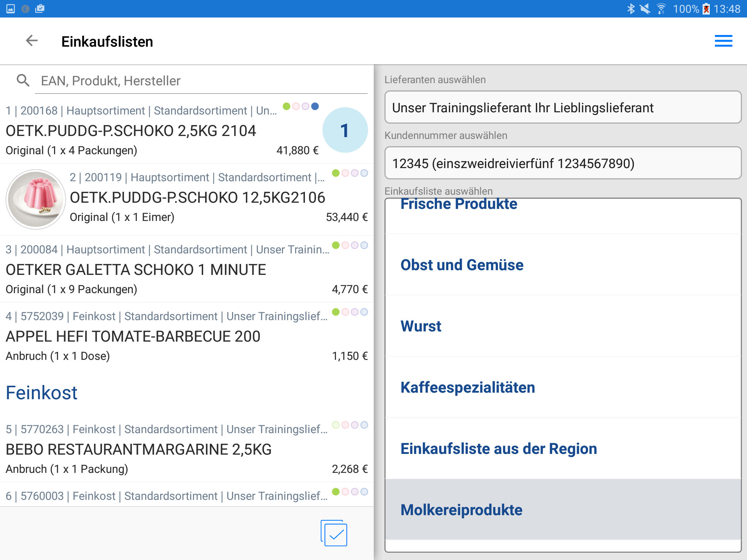Open the hamburger menu

point(723,41)
